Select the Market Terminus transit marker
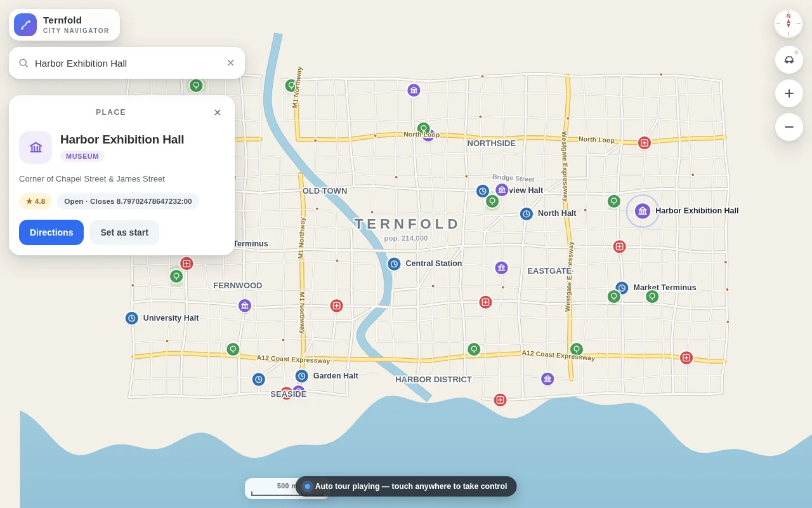 click(x=622, y=288)
